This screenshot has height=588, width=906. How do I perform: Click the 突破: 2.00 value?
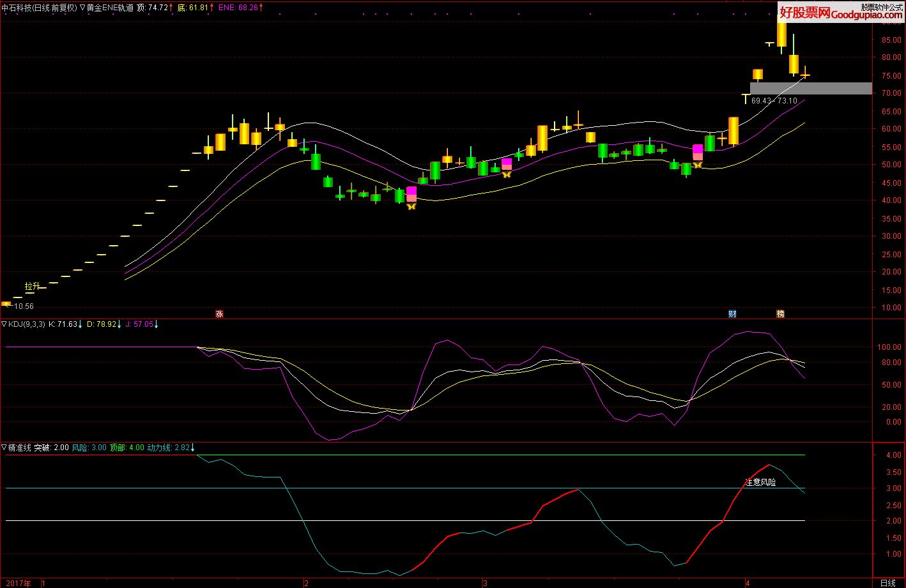coord(52,448)
